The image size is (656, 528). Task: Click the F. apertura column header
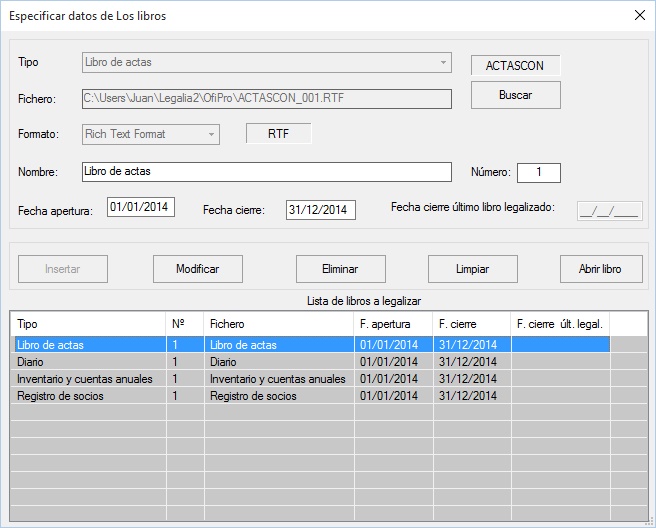point(393,324)
